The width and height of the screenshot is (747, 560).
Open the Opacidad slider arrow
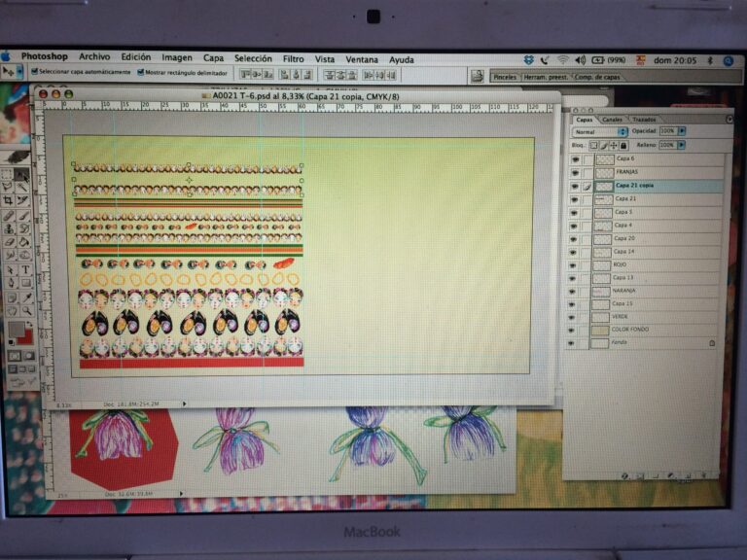[682, 130]
